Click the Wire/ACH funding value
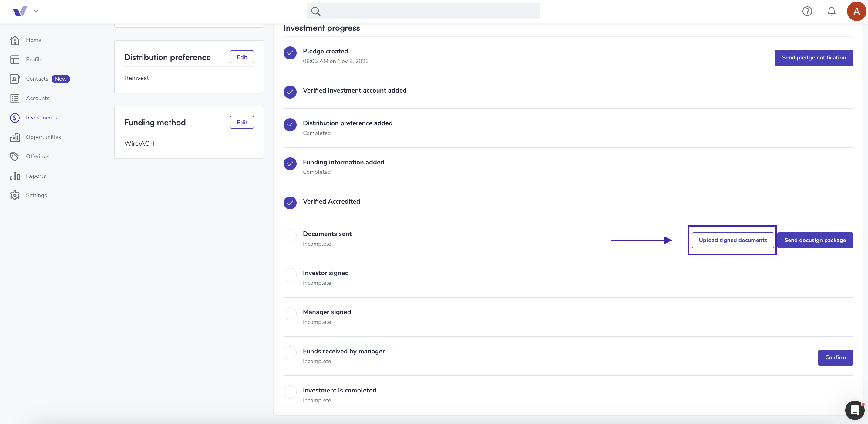Image resolution: width=868 pixels, height=424 pixels. [139, 143]
